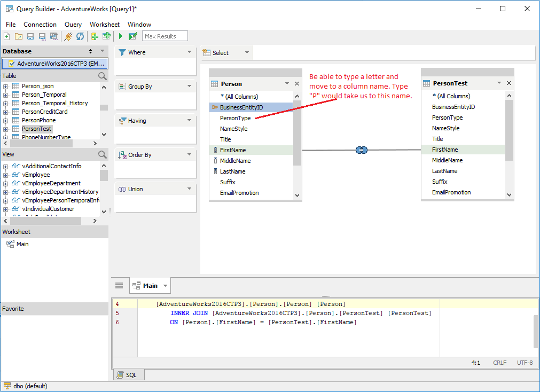The width and height of the screenshot is (540, 392).
Task: Click the Connect plug icon
Action: 68,36
